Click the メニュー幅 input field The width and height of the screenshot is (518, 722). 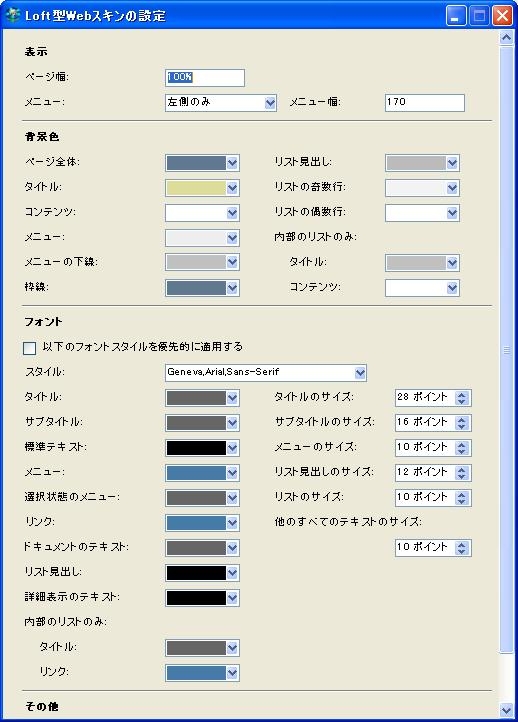(x=425, y=103)
